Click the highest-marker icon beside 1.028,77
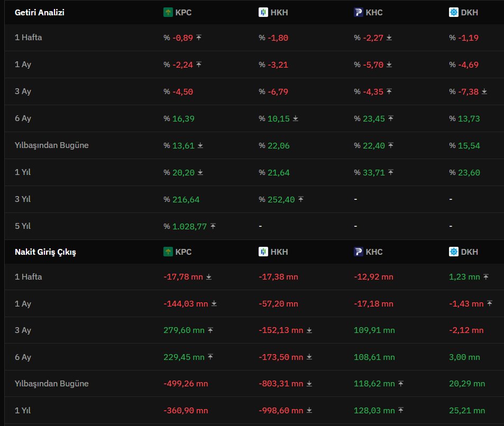Viewport: 504px width, 426px height. pos(213,227)
